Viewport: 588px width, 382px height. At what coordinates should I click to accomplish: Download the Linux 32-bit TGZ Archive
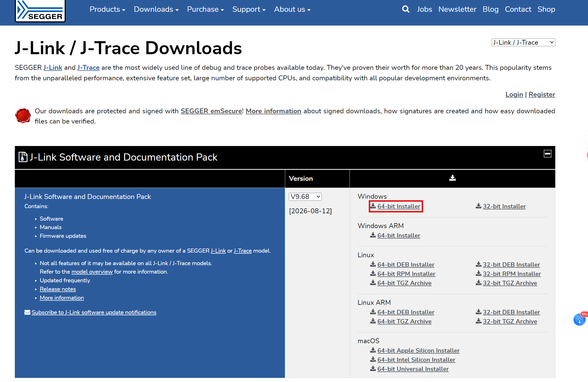pos(506,283)
